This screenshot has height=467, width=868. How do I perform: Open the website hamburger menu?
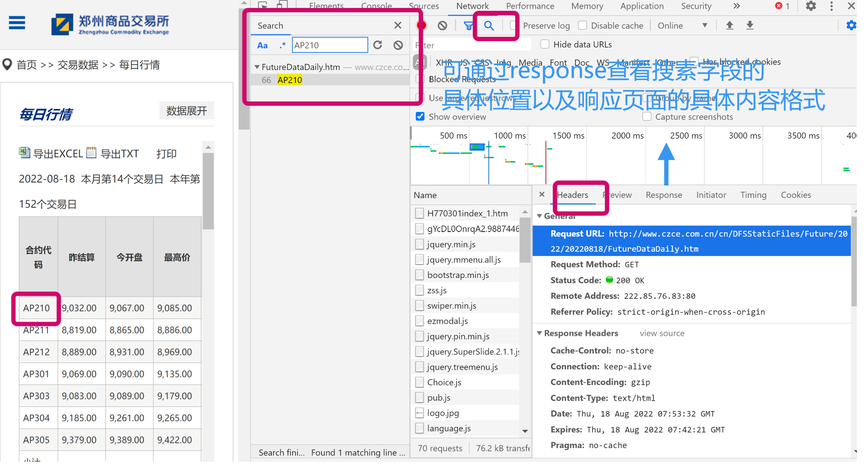tap(17, 23)
